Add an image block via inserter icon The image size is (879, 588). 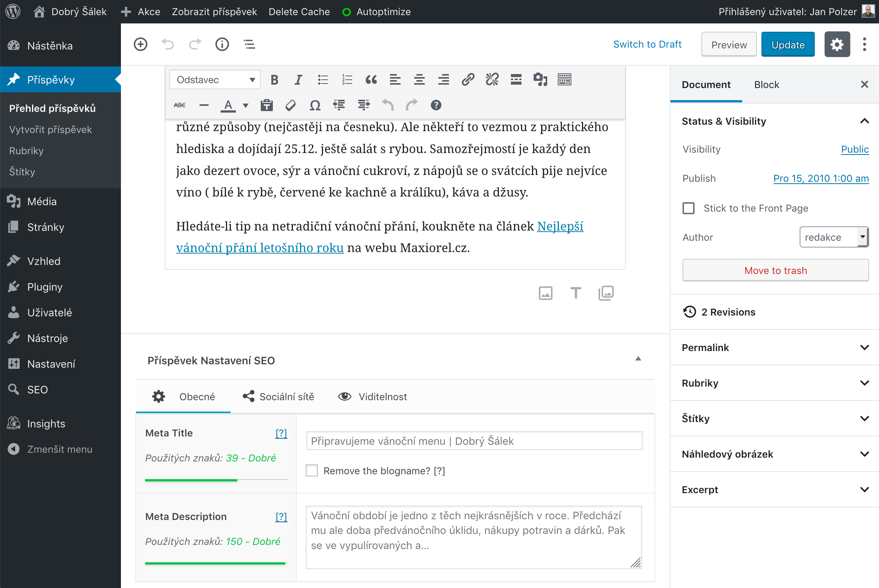pyautogui.click(x=546, y=293)
